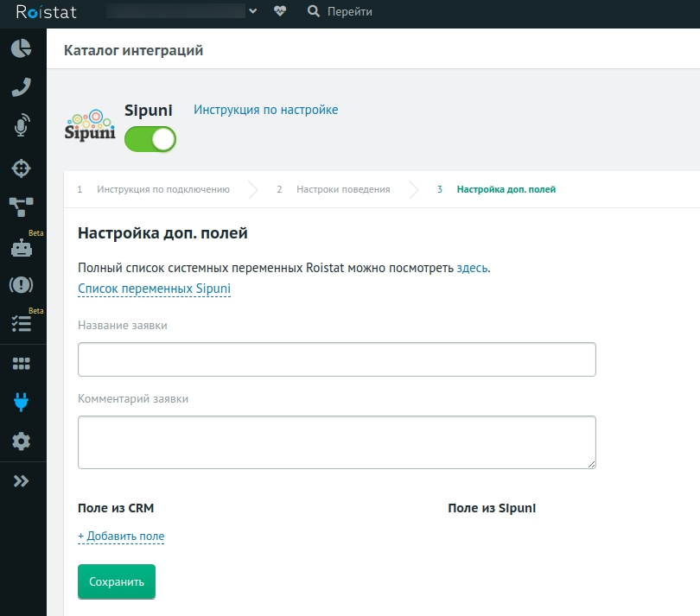The height and width of the screenshot is (616, 700).
Task: Open the crosshair target sidebar icon
Action: coord(21,168)
